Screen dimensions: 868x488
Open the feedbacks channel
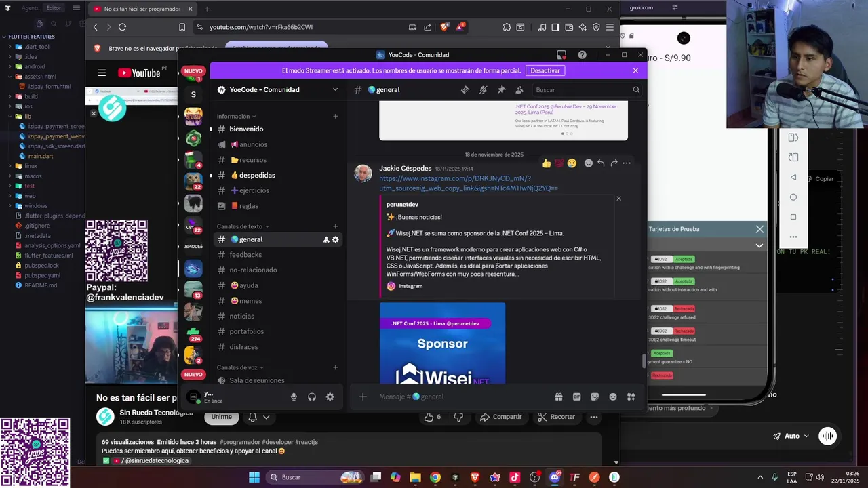click(277, 255)
